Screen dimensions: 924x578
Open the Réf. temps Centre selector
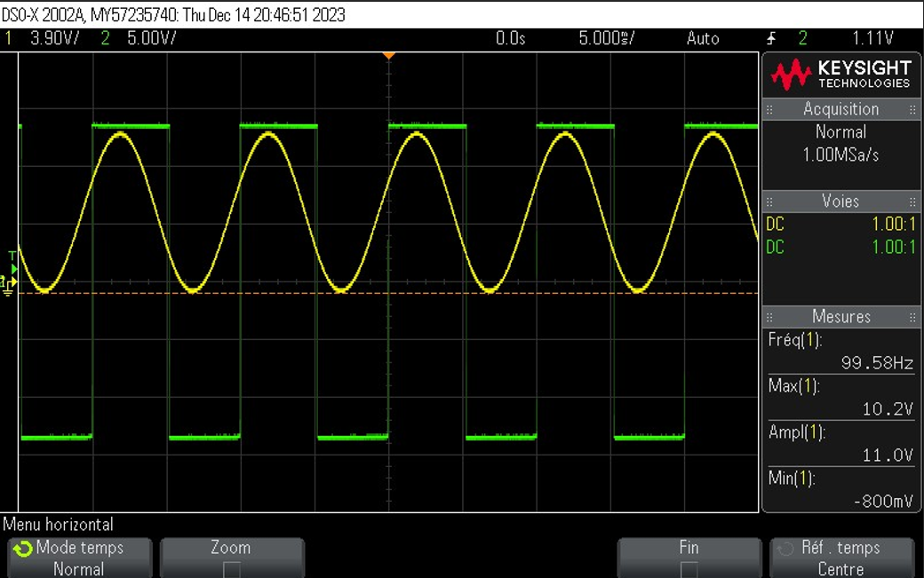[842, 558]
